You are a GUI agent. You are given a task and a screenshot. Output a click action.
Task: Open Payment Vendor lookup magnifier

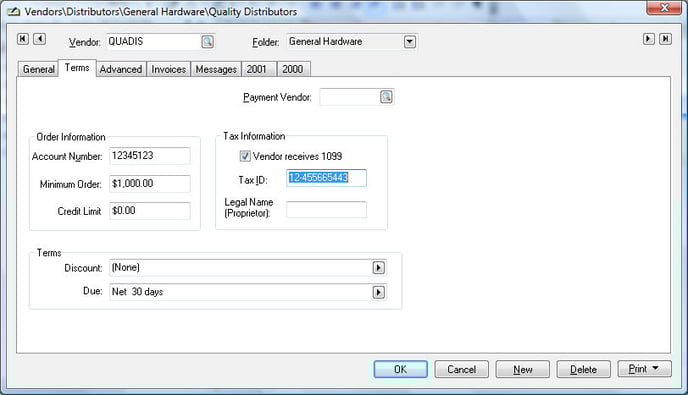[x=386, y=97]
